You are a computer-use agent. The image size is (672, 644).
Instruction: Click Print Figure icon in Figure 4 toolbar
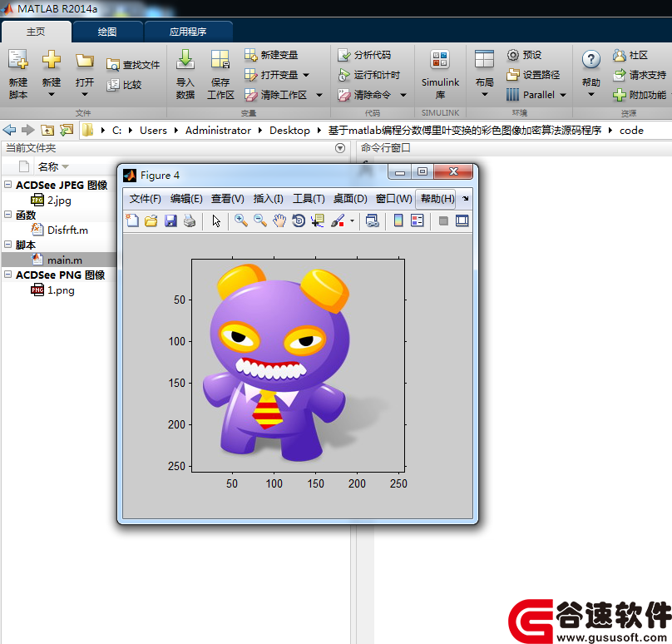click(190, 220)
